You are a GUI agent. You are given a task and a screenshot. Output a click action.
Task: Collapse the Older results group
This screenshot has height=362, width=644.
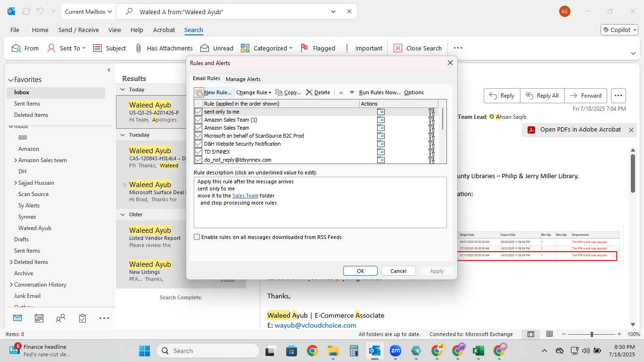click(x=123, y=214)
